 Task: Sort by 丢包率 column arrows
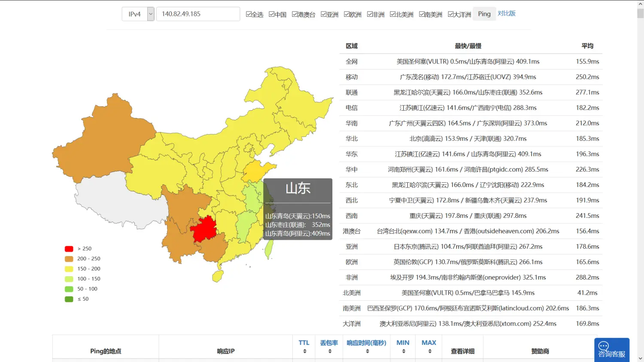point(329,351)
